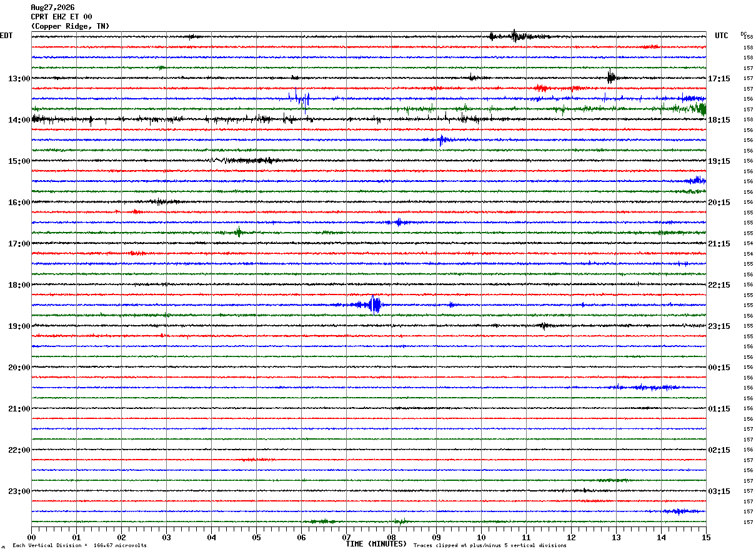
Task: Select the blue event on the trace after 14:00
Action: pos(442,140)
